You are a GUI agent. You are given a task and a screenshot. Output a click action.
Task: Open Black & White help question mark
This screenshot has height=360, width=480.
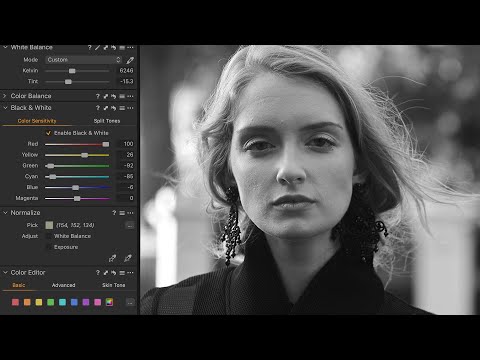click(98, 108)
